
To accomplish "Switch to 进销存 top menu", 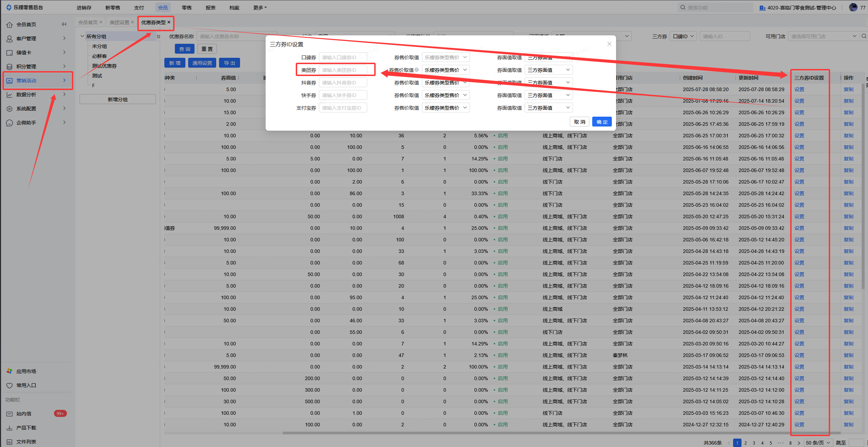I will click(x=84, y=7).
